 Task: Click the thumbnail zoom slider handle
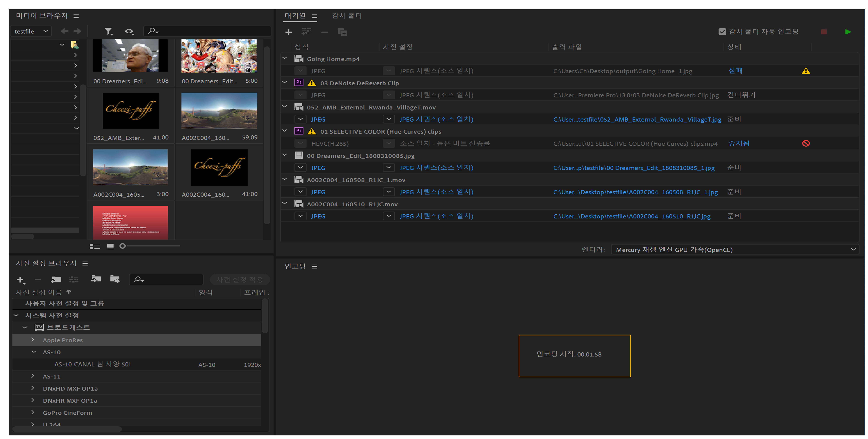pos(123,246)
